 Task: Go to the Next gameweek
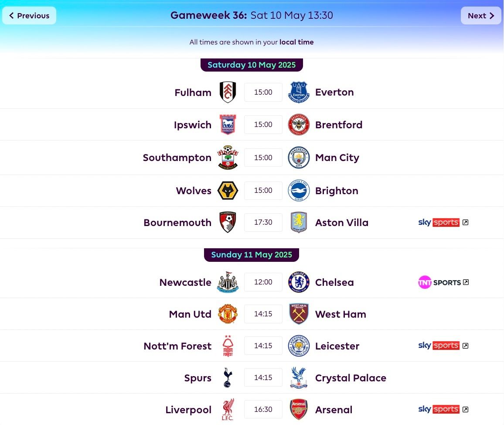pos(481,15)
